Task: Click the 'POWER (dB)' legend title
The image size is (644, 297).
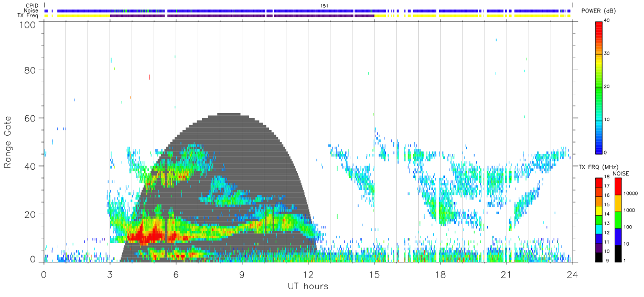Action: pyautogui.click(x=598, y=11)
